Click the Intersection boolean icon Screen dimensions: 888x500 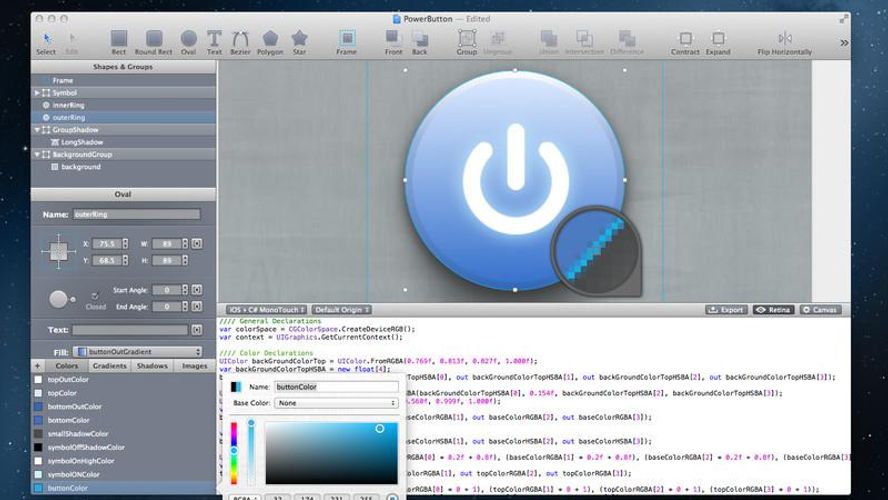point(584,42)
